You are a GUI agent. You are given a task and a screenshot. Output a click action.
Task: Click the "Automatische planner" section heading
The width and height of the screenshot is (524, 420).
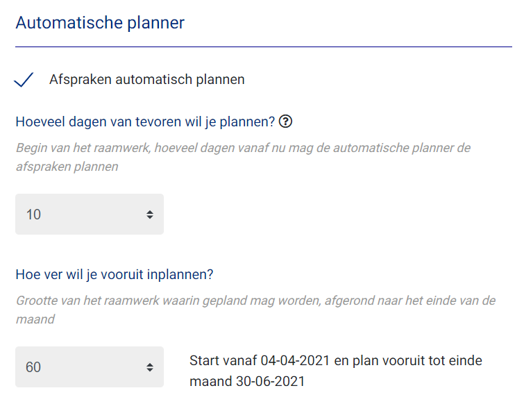click(100, 23)
